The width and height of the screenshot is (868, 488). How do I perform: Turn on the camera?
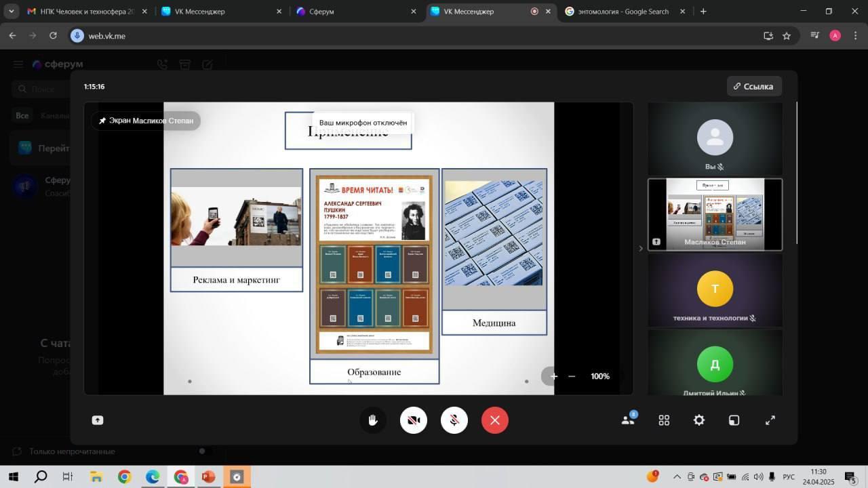coord(414,420)
